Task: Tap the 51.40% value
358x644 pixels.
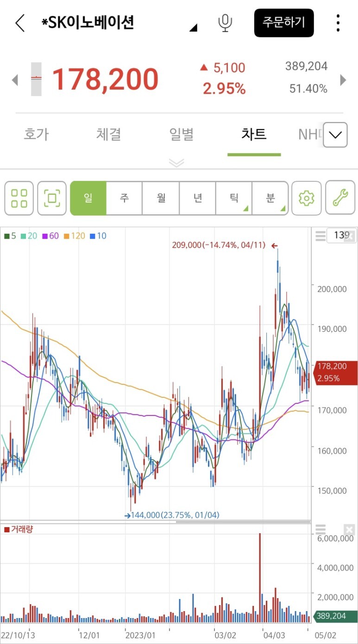Action: coord(308,88)
